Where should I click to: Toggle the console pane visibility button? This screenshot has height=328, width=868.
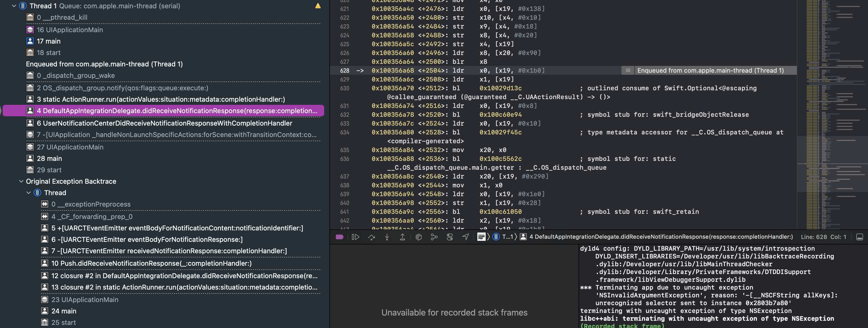pyautogui.click(x=860, y=237)
